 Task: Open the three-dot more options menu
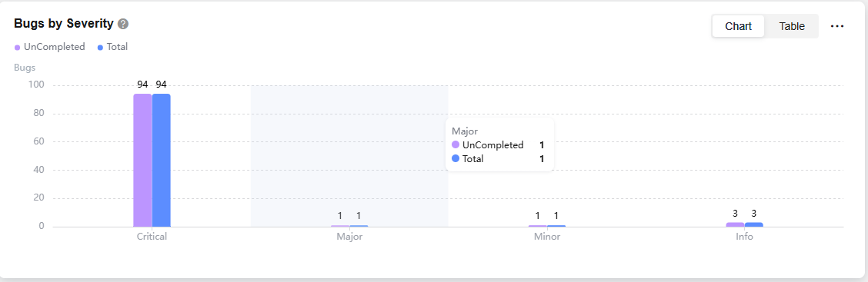[x=837, y=26]
